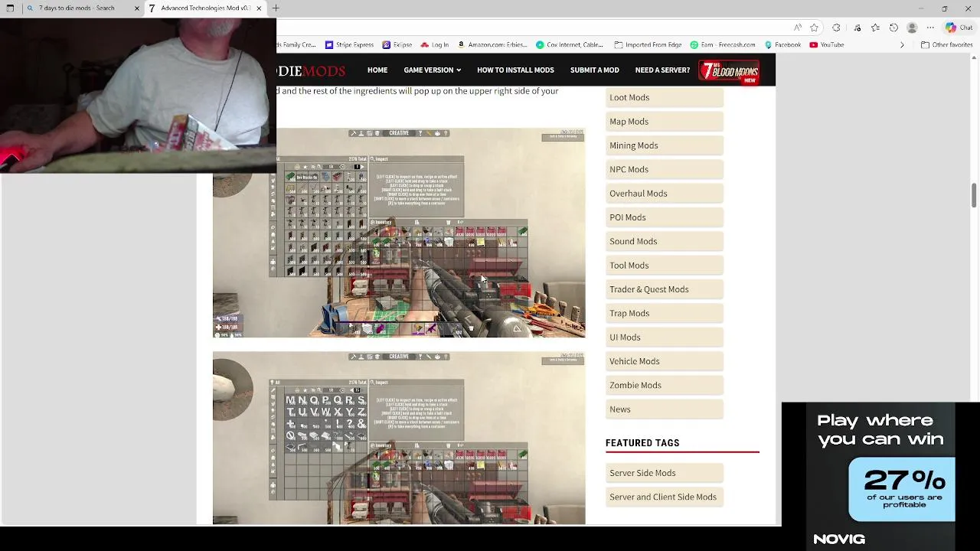Open the News category

(664, 409)
